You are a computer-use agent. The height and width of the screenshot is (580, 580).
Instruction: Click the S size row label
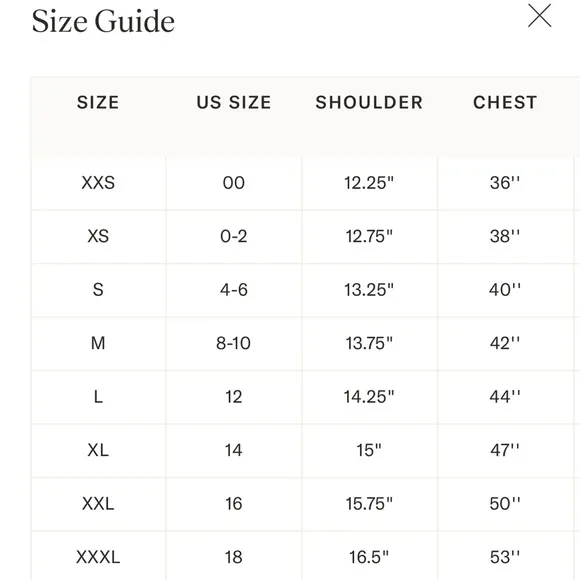[x=98, y=290]
